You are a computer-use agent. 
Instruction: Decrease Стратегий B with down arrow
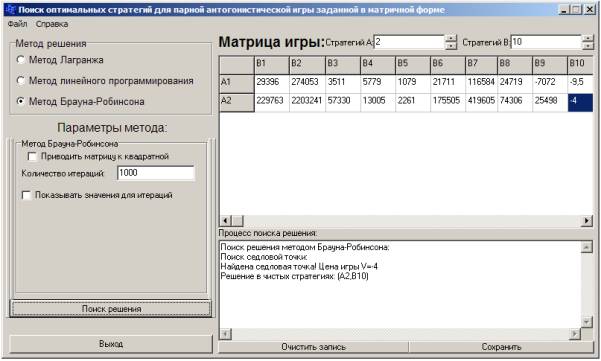tap(588, 46)
